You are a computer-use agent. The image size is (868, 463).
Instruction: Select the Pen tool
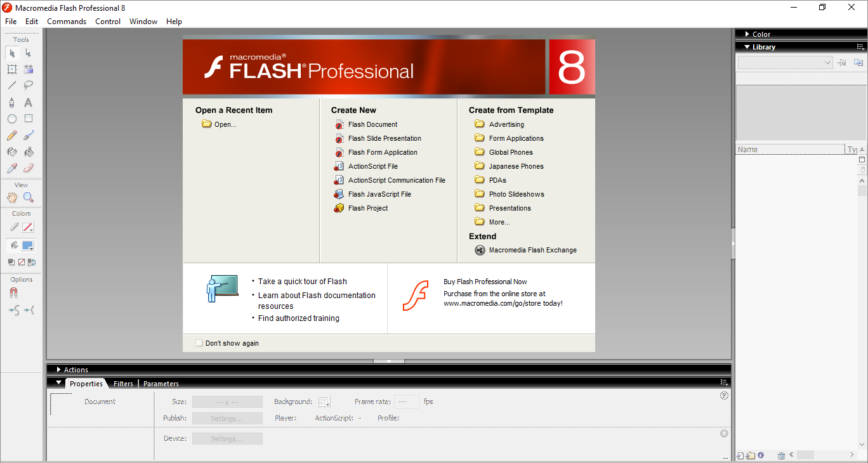pos(12,102)
